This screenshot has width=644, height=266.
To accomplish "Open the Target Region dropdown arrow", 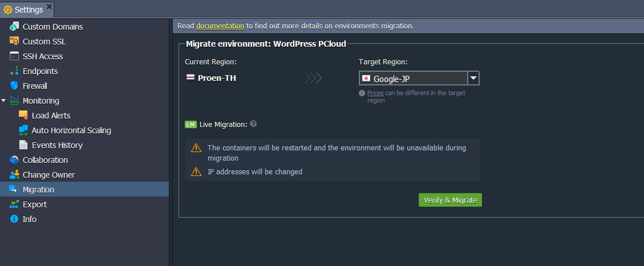I will click(473, 78).
